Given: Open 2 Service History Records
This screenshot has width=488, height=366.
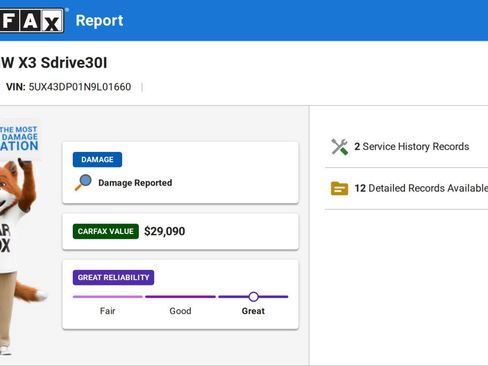Looking at the screenshot, I should (x=411, y=147).
